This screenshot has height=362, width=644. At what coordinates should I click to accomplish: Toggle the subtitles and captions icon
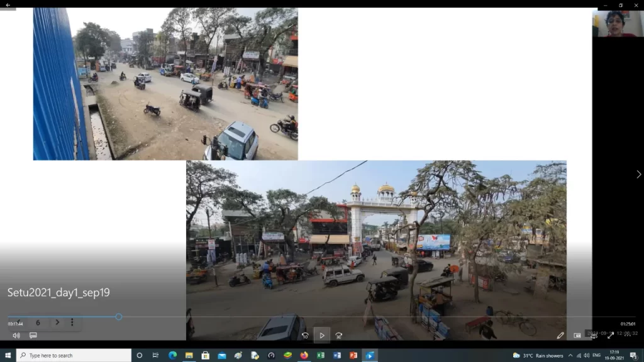coord(33,336)
